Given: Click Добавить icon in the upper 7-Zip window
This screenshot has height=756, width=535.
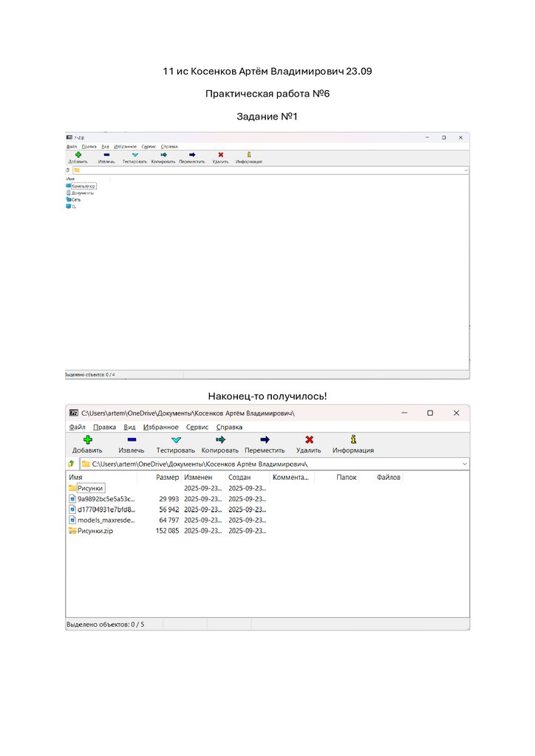Looking at the screenshot, I should point(78,155).
